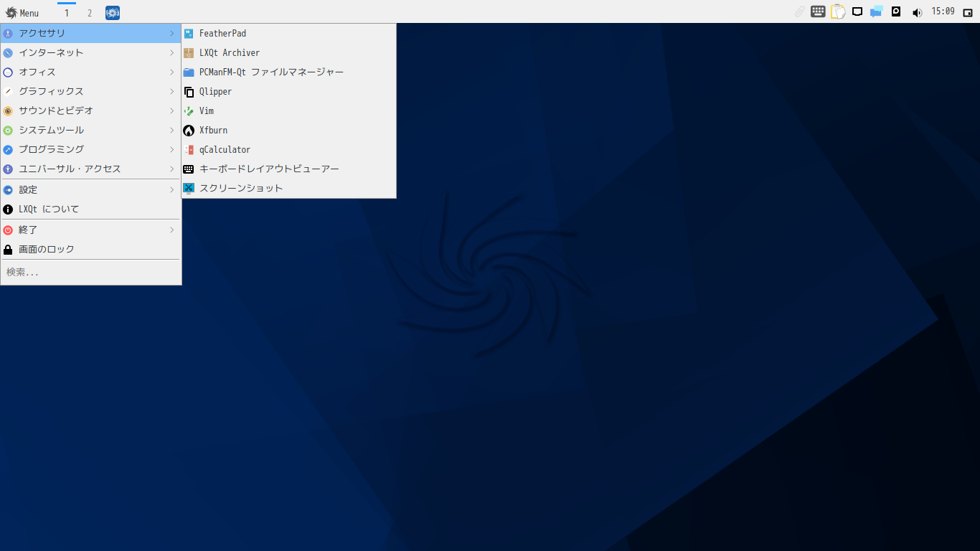Open LXQt について
The image size is (980, 551).
coord(90,209)
